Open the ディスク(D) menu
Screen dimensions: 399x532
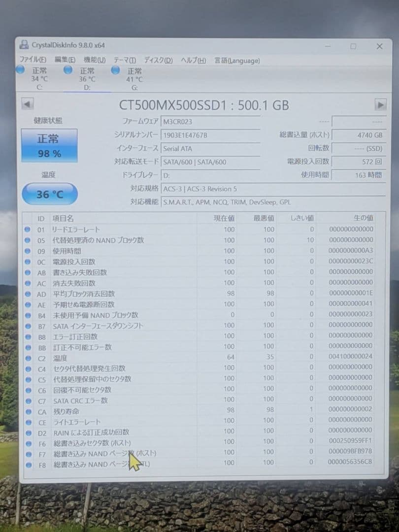159,61
